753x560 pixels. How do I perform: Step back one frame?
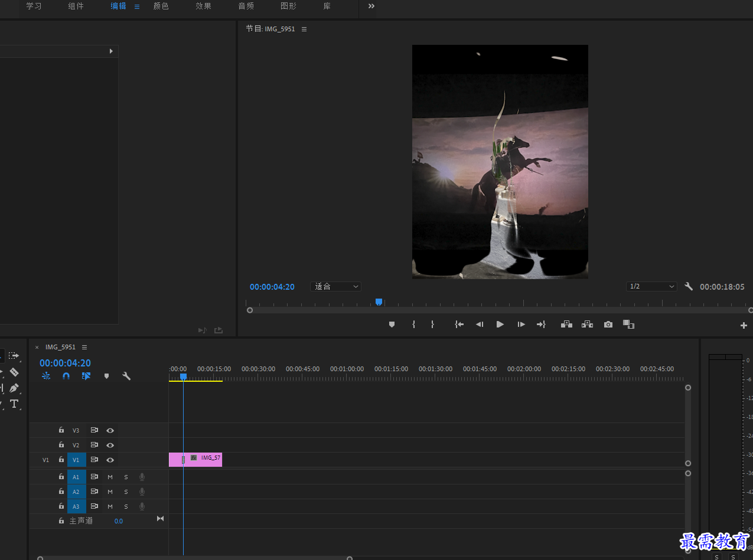point(480,325)
